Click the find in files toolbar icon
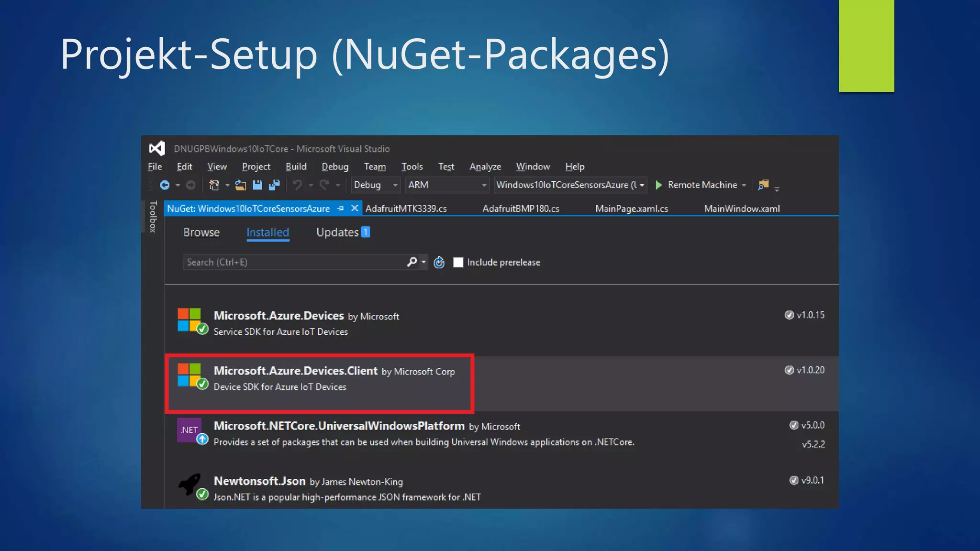Image resolution: width=980 pixels, height=551 pixels. click(763, 185)
